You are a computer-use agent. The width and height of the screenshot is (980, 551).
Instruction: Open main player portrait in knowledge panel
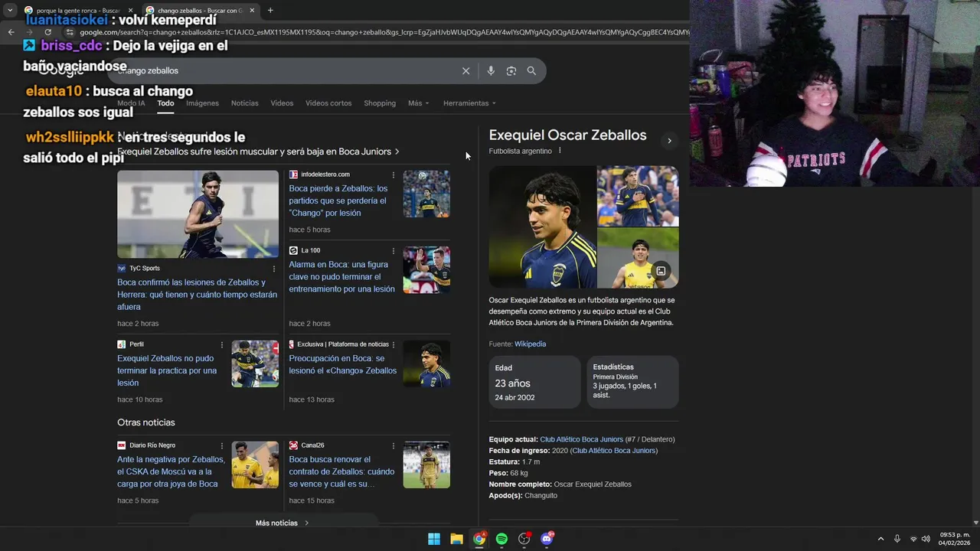point(542,227)
